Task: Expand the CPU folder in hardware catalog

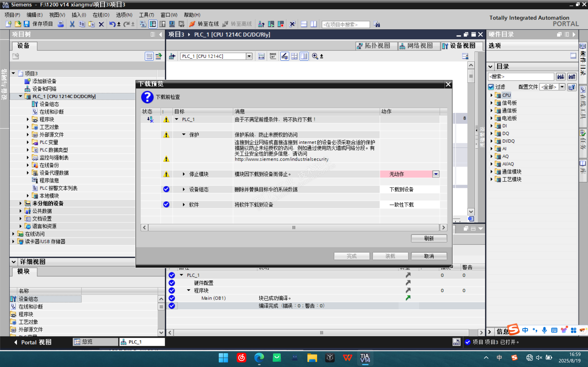Action: tap(491, 95)
